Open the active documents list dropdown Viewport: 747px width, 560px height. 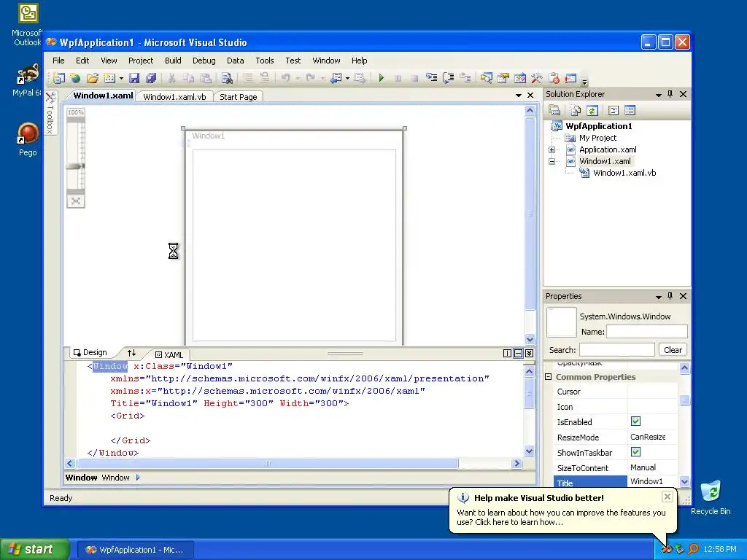(519, 96)
